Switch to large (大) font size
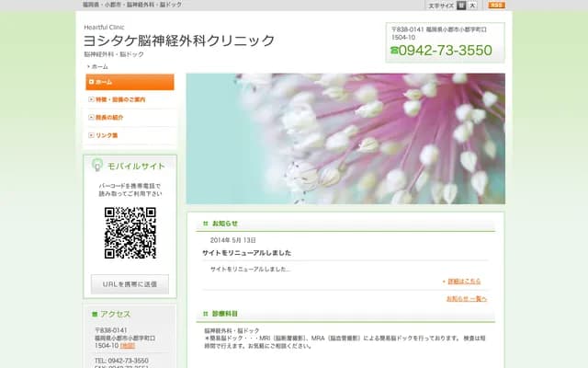The height and width of the screenshot is (368, 588). (x=472, y=6)
